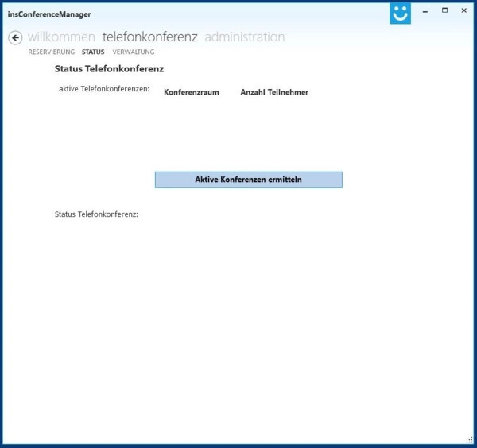The image size is (477, 448).
Task: Minimize the insConferenceManager window
Action: (x=427, y=11)
